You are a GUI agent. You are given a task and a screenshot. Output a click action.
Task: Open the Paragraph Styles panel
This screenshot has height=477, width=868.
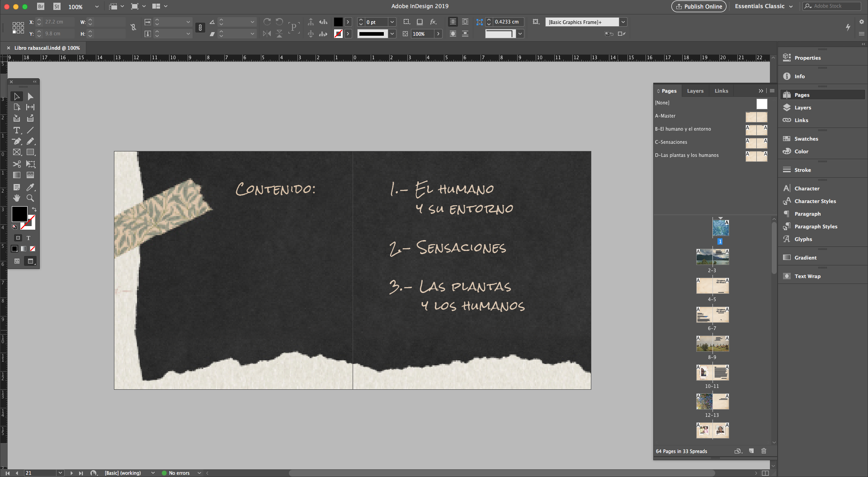816,227
